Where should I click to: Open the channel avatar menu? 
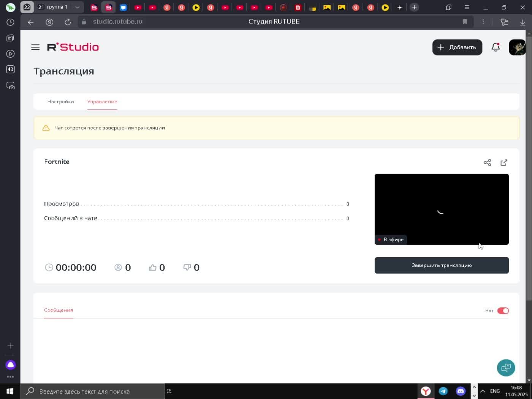[x=517, y=47]
